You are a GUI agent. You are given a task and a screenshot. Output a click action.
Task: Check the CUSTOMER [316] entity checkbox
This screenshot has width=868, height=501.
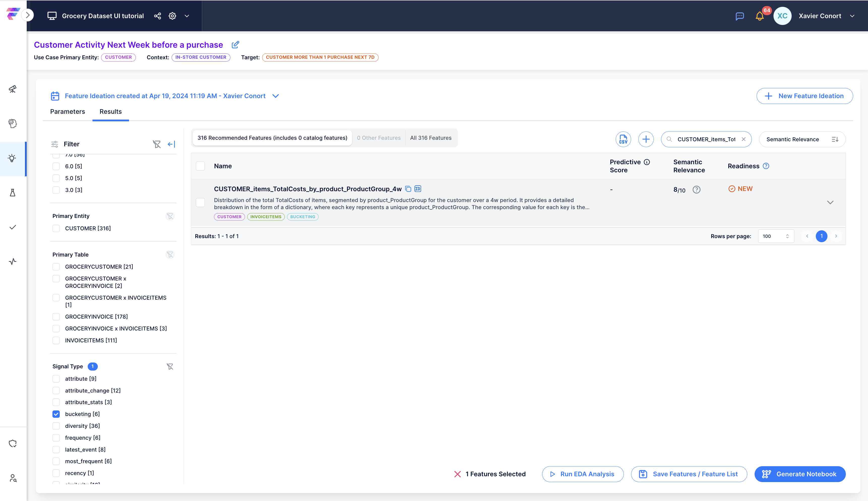click(x=56, y=229)
